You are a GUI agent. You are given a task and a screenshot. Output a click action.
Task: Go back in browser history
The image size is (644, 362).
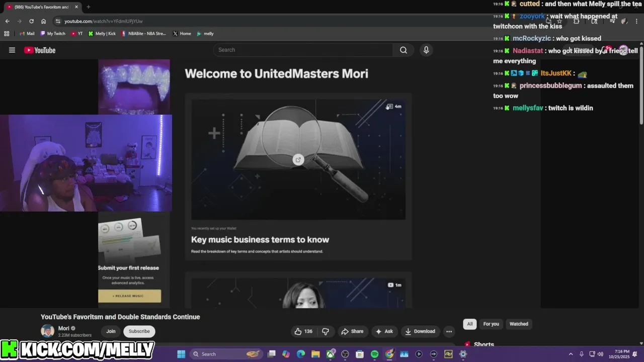(x=7, y=21)
